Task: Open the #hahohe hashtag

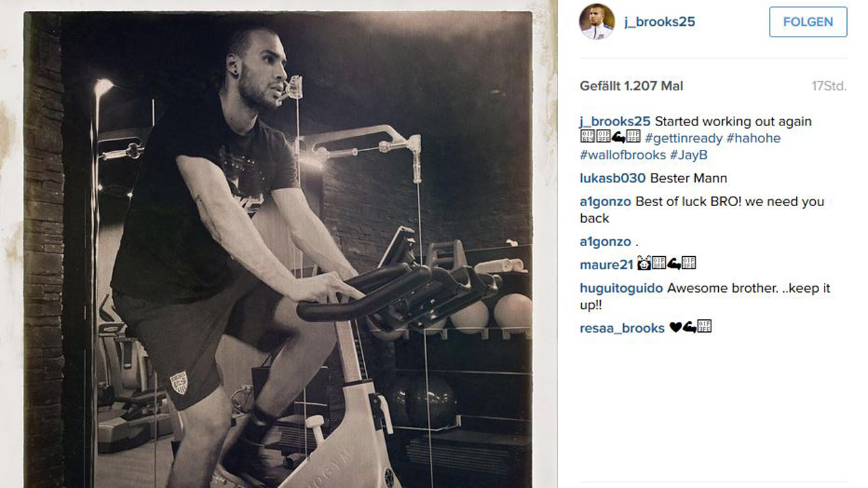Action: 753,138
